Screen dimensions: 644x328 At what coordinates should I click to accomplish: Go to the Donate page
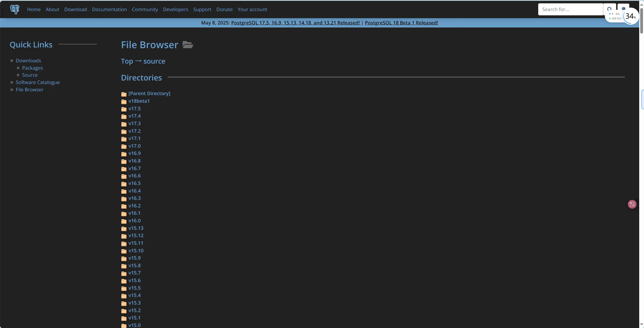click(x=224, y=9)
